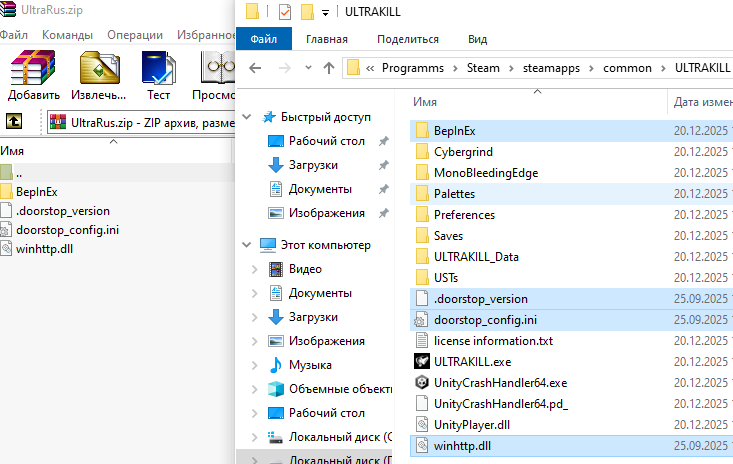Open Загрузки under quick access
Image resolution: width=733 pixels, height=464 pixels.
pos(313,165)
